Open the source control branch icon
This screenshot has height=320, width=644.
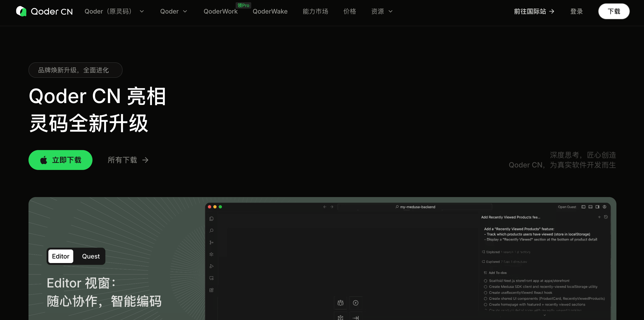pos(211,242)
